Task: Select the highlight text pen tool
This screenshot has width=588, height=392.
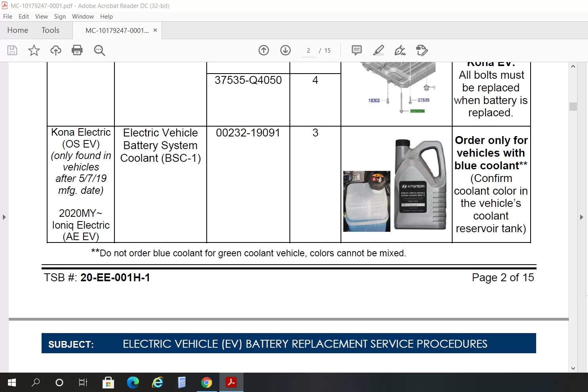Action: [379, 50]
